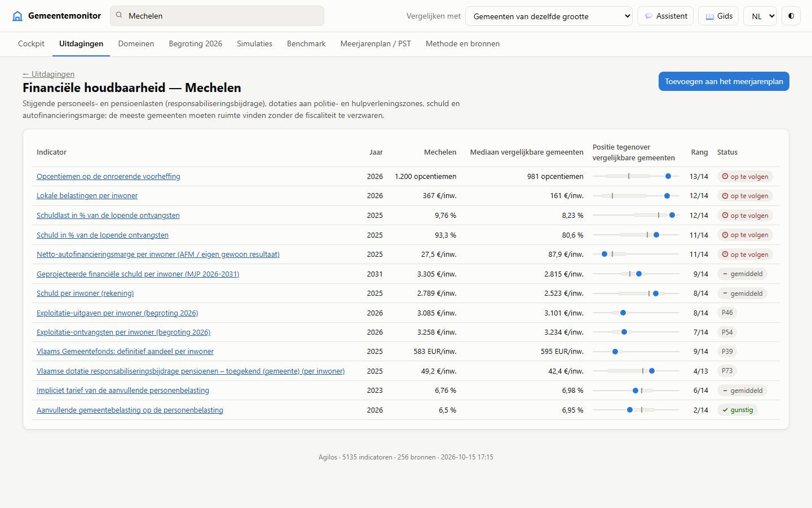Viewport: 812px width, 508px height.
Task: Open Aanvullende gemeentebelasting op de personenbelasting link
Action: coord(130,410)
